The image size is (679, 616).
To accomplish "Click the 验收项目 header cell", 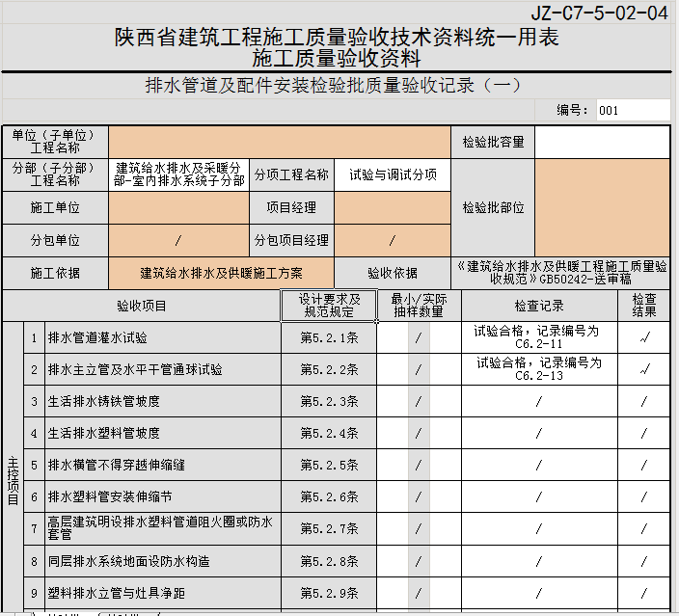I will pos(142,306).
